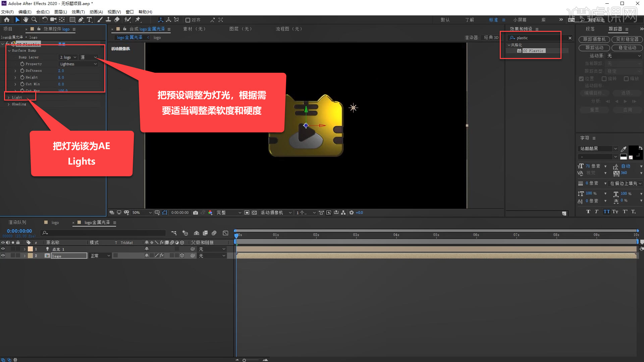
Task: Select the Eraser tool
Action: [x=117, y=20]
